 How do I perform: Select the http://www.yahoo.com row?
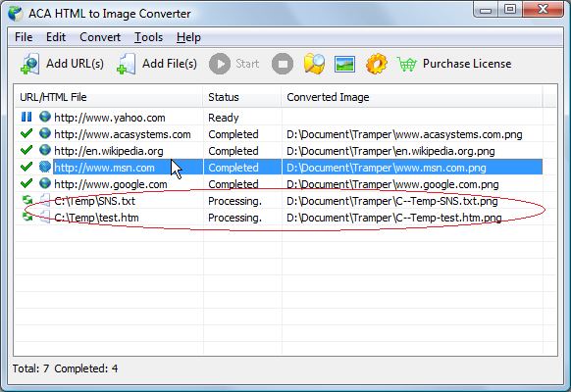click(x=279, y=118)
